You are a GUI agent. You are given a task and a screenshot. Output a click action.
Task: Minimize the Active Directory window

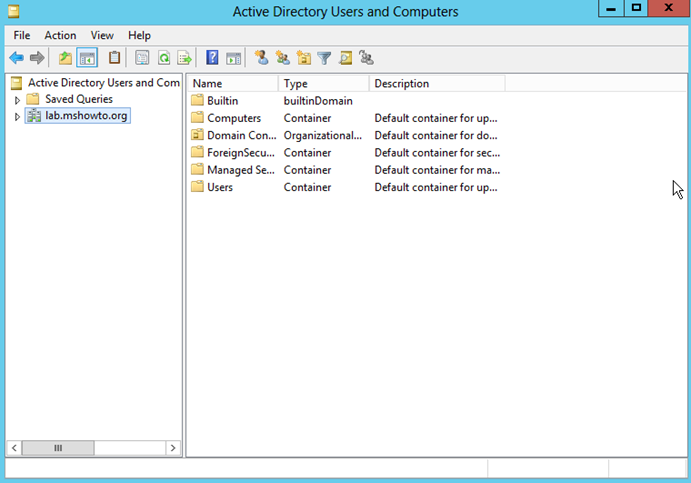click(x=611, y=8)
